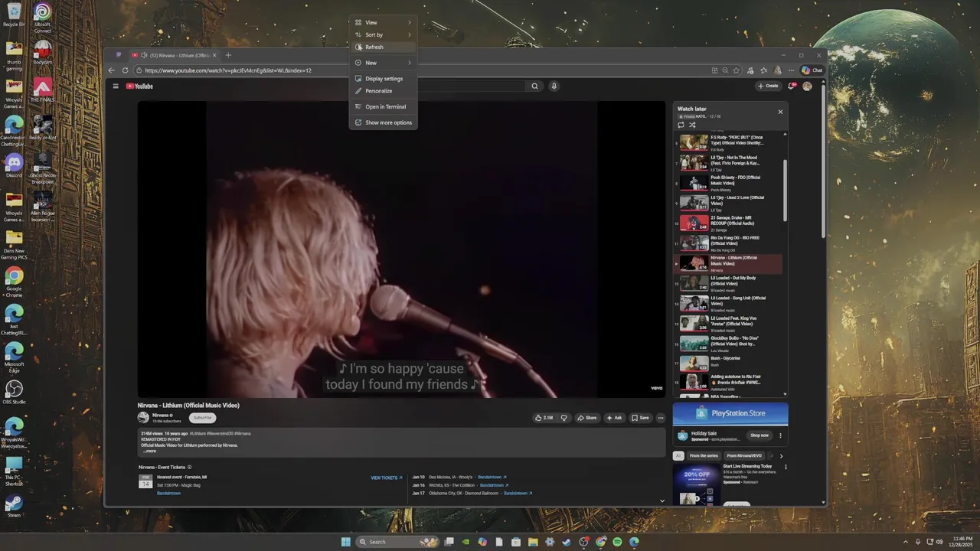The image size is (980, 551).
Task: Open more actions ellipsis under video
Action: pyautogui.click(x=661, y=418)
